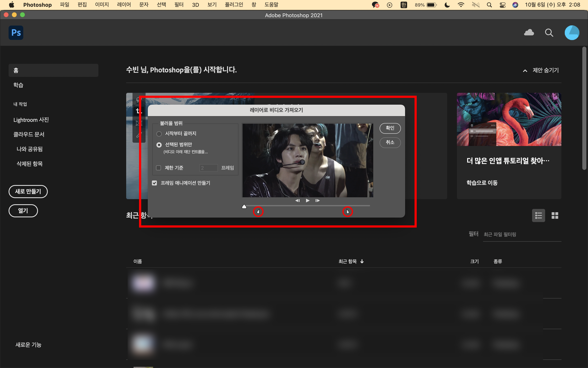Open Lightroom 사진 in sidebar
Screen dimensions: 588x368
click(x=31, y=120)
